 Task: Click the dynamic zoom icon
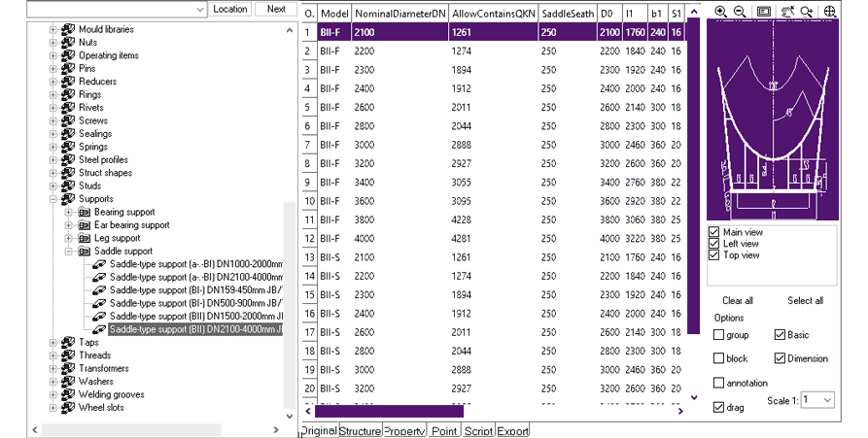pos(807,12)
